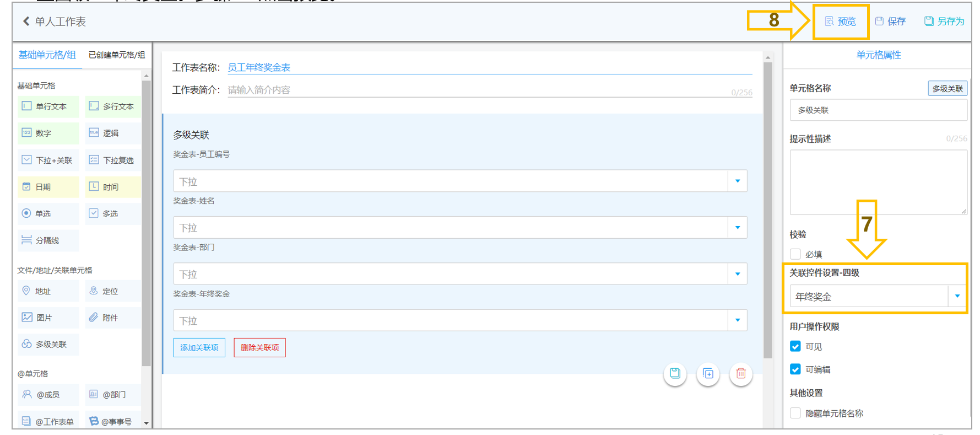The width and height of the screenshot is (980, 435).
Task: Enable the 必填 required checkbox
Action: (x=795, y=254)
